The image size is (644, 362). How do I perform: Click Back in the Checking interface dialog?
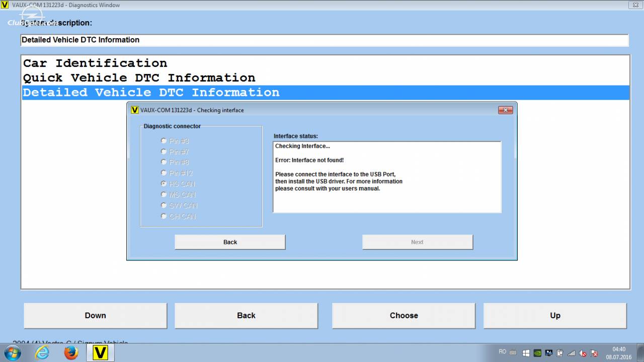point(230,242)
